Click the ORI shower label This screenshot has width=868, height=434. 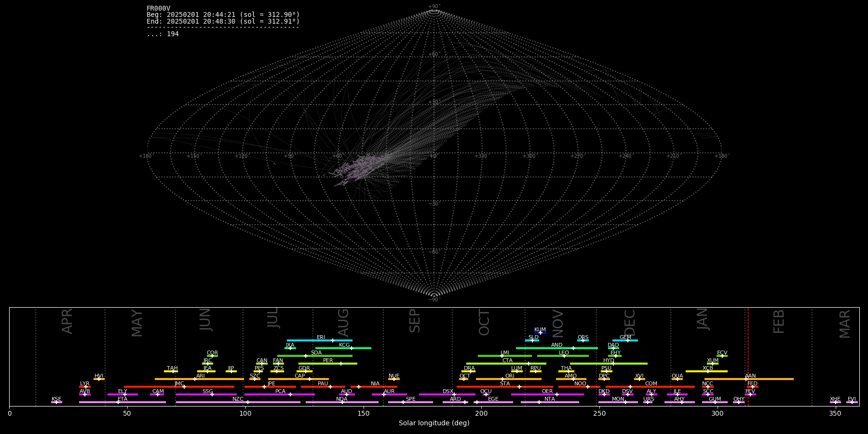click(510, 376)
